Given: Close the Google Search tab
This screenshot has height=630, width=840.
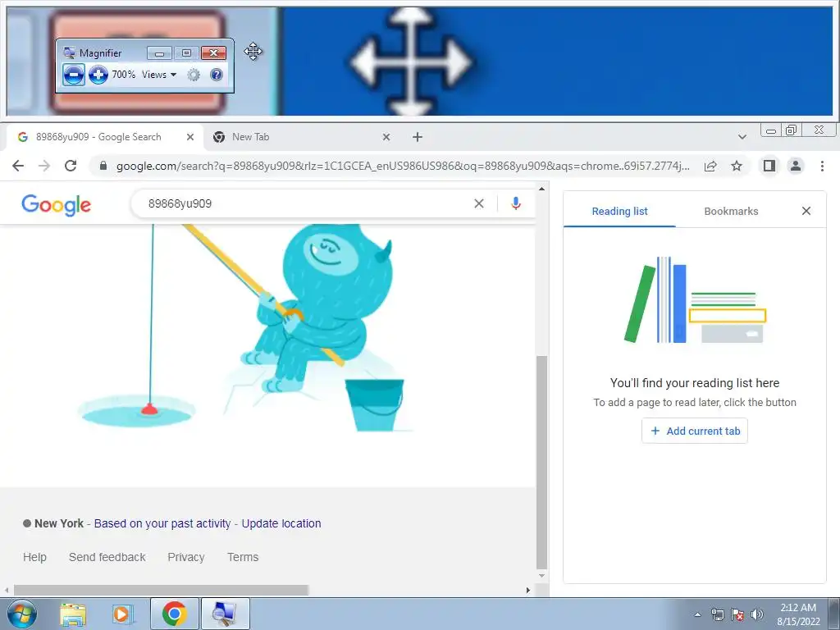Looking at the screenshot, I should coord(189,137).
